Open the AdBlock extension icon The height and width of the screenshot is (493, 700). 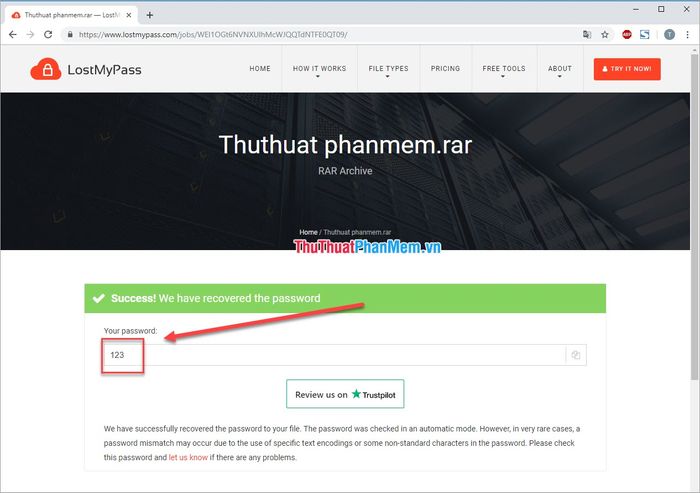pos(627,34)
